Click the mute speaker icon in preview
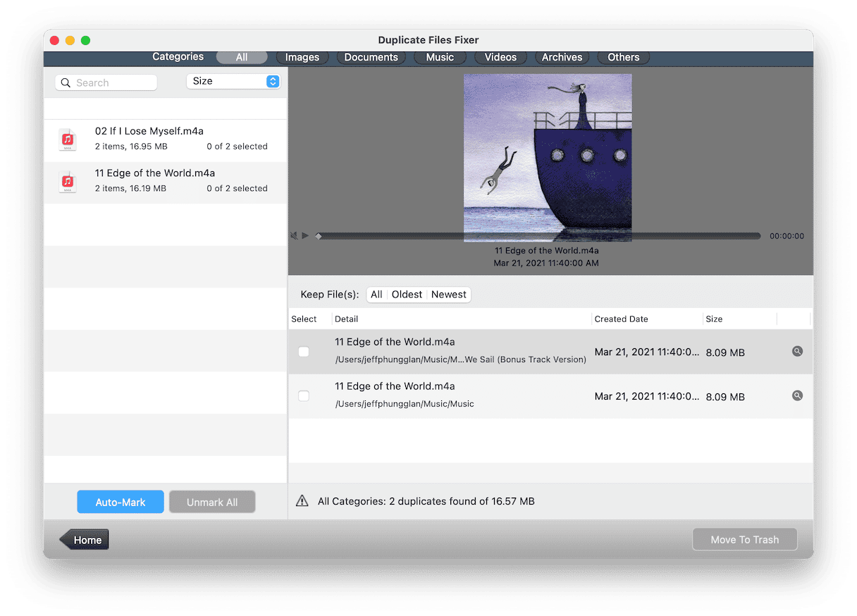857x616 pixels. 294,235
